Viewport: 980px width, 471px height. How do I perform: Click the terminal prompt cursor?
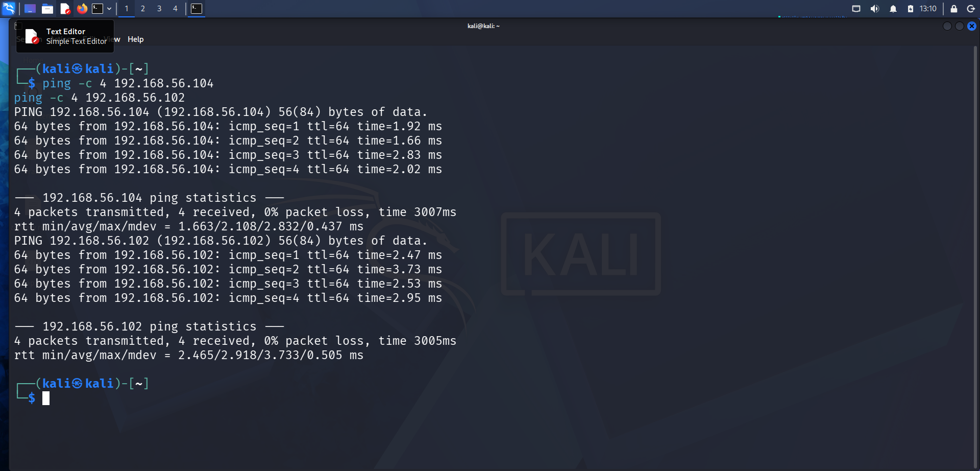pos(46,398)
